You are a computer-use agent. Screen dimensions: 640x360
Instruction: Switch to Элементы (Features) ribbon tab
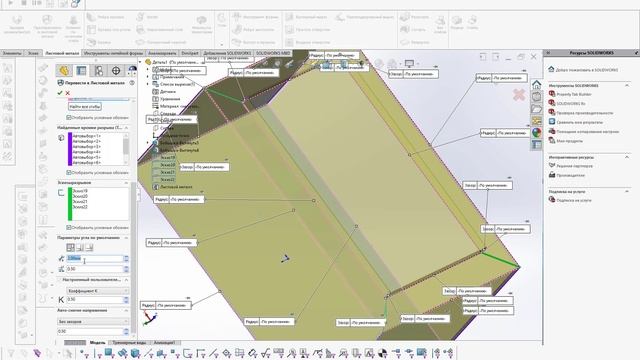[12, 53]
